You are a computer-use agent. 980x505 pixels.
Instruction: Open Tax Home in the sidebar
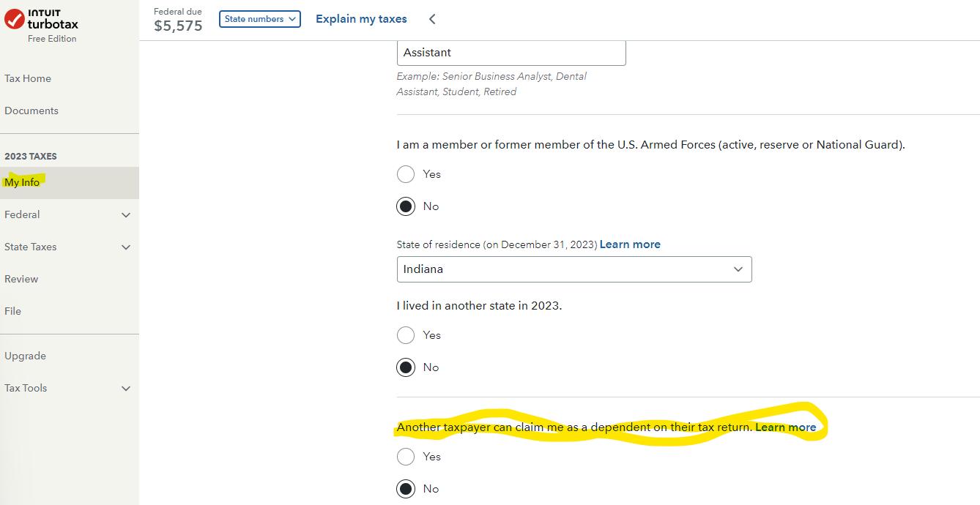28,78
